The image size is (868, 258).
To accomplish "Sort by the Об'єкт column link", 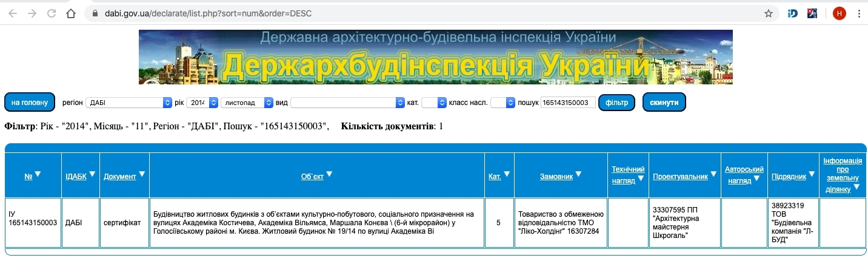I will click(312, 177).
